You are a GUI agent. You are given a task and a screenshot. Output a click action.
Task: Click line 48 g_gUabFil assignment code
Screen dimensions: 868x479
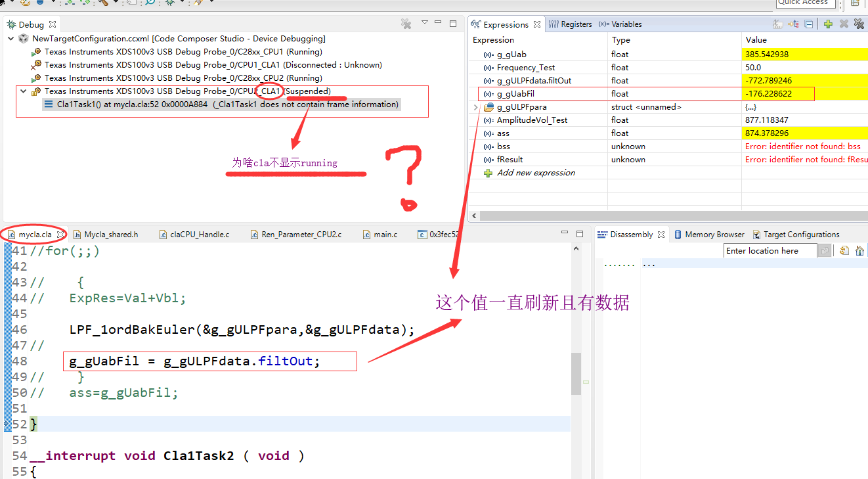click(194, 361)
